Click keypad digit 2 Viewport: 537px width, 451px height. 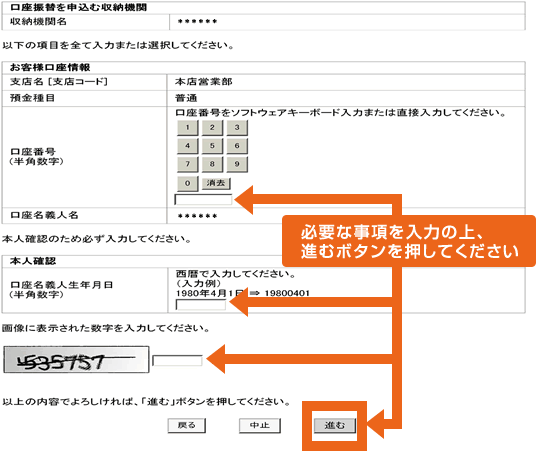pyautogui.click(x=212, y=128)
